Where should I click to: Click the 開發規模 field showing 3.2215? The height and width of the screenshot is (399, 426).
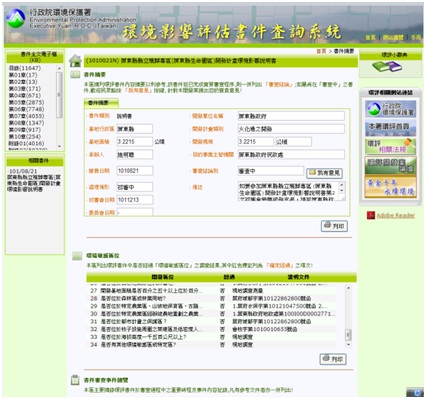(x=256, y=142)
